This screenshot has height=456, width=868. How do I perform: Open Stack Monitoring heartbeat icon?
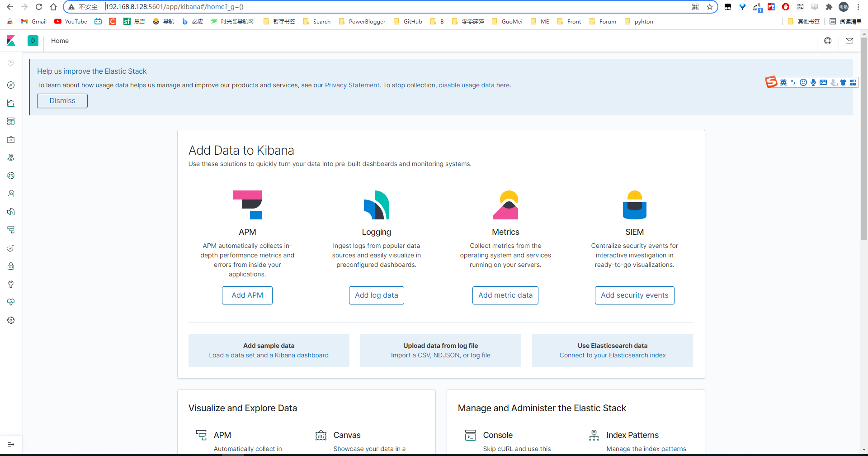pyautogui.click(x=11, y=302)
